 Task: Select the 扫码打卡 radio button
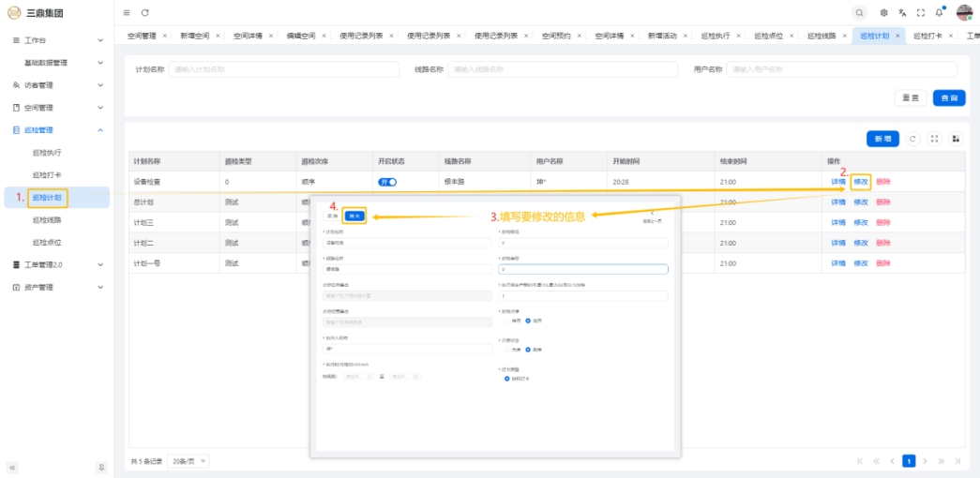(507, 379)
